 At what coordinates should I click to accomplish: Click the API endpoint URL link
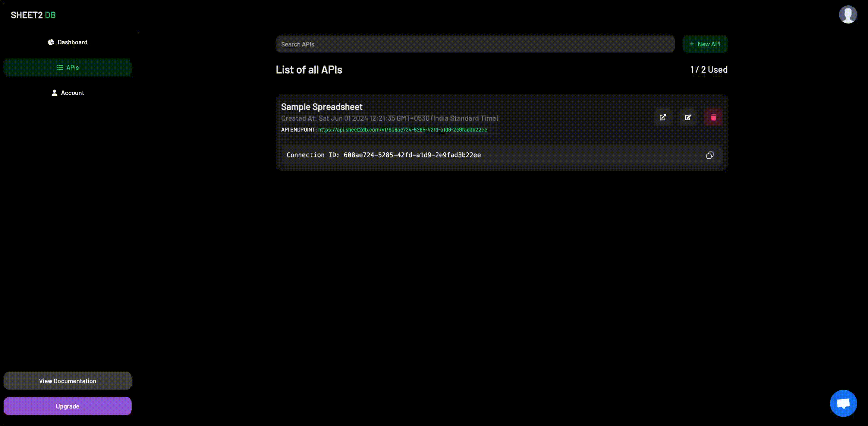point(402,130)
